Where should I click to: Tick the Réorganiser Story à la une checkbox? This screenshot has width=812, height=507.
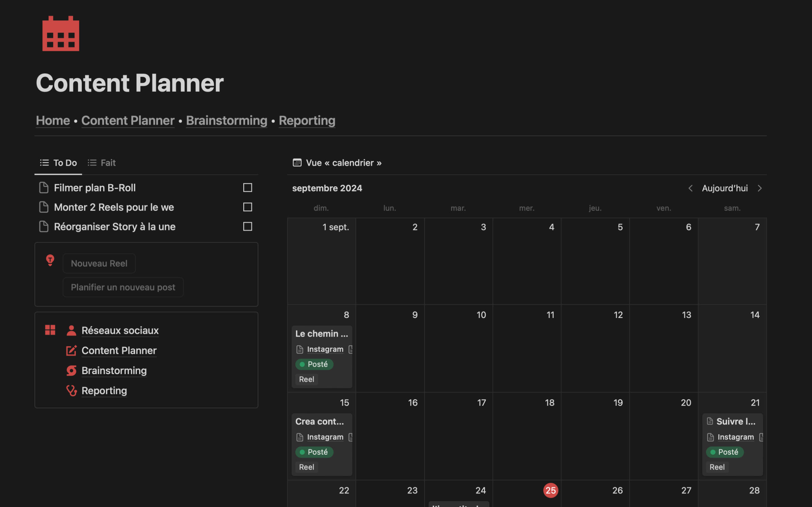click(x=247, y=227)
